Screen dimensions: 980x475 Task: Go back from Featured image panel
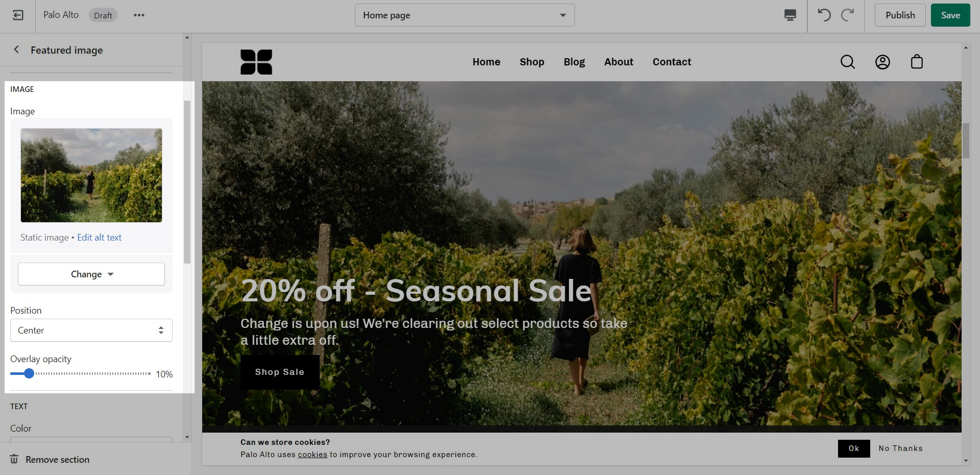coord(16,50)
